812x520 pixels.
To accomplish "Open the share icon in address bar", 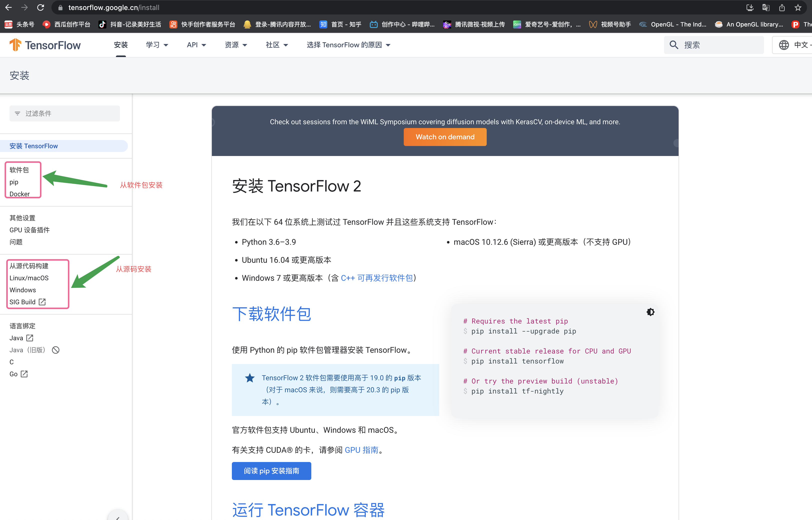I will point(782,7).
